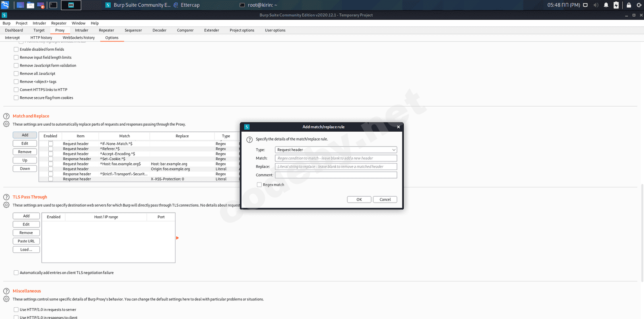Screen dimensions: 644x319
Task: Toggle Remove JavaScript form validation
Action: click(16, 65)
